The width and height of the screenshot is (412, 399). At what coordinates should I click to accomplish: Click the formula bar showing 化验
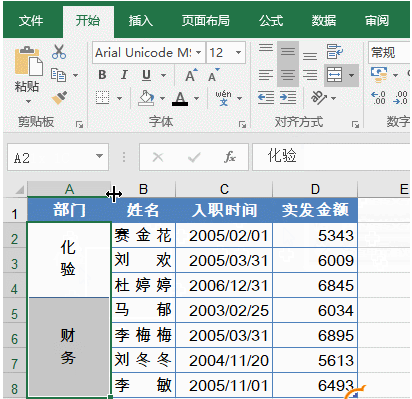point(331,156)
